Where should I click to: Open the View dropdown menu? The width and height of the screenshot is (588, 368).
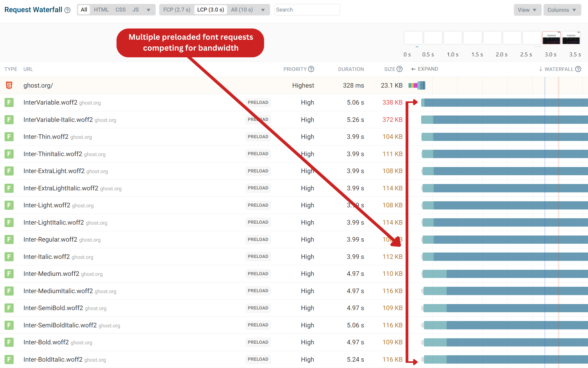pos(526,10)
